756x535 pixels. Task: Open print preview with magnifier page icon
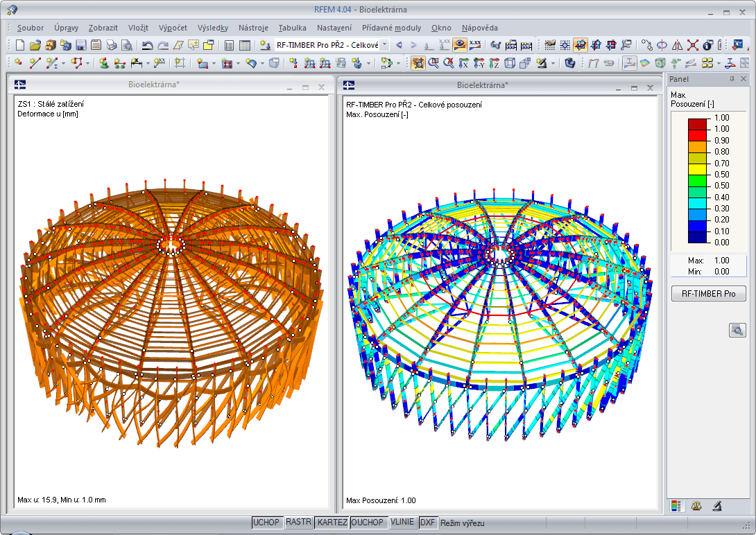point(127,45)
